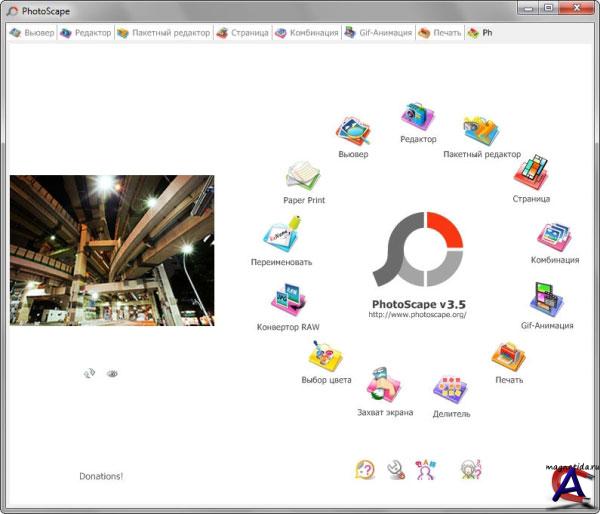
Task: Open the Редактор (Editor) icon in the circle
Action: pyautogui.click(x=417, y=119)
